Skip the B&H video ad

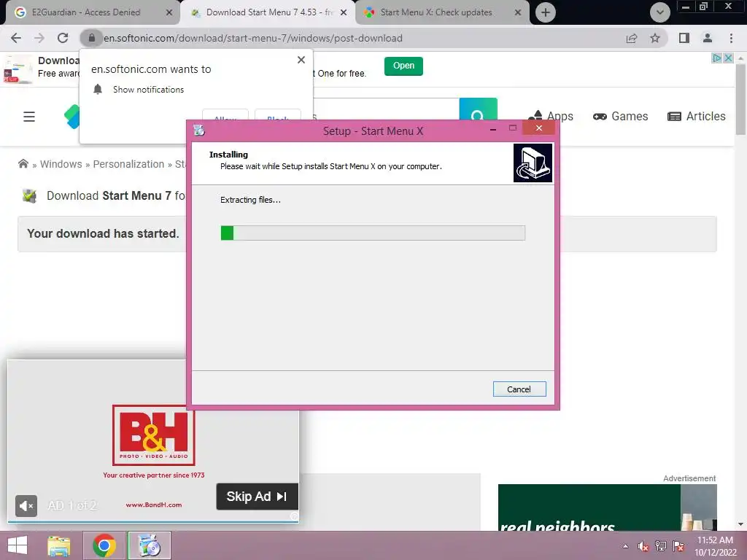[258, 496]
